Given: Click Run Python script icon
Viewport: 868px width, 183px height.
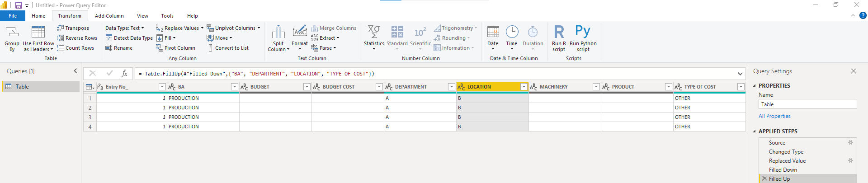Looking at the screenshot, I should 583,31.
